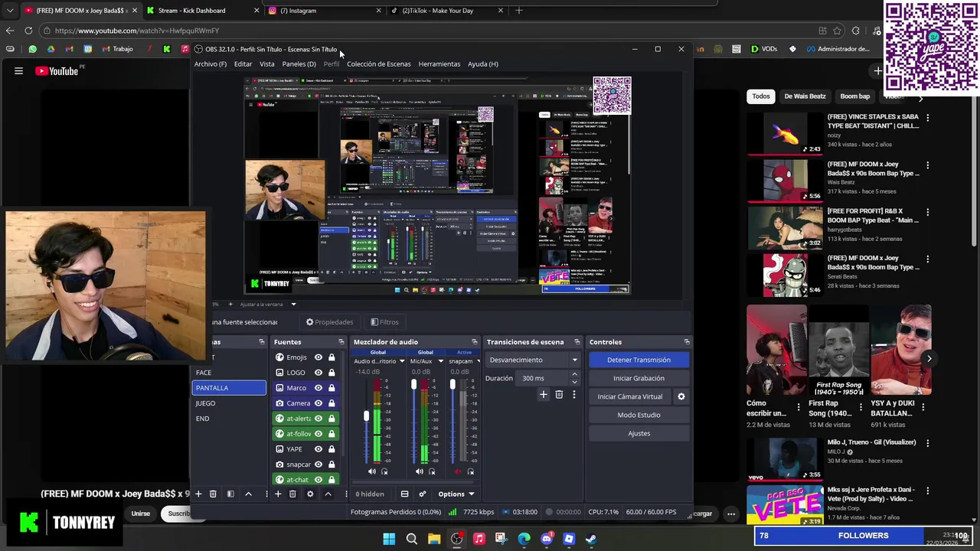Image resolution: width=980 pixels, height=551 pixels.
Task: Open Herramientas menu in OBS
Action: point(439,64)
